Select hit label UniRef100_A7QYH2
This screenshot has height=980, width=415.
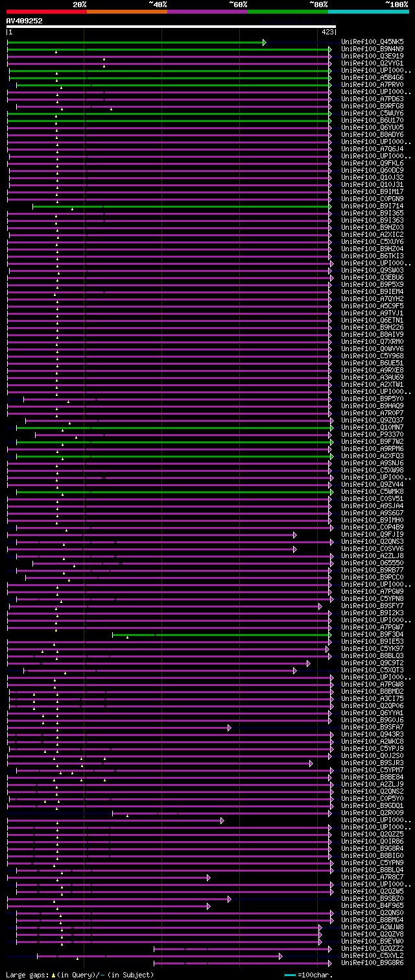tap(373, 299)
